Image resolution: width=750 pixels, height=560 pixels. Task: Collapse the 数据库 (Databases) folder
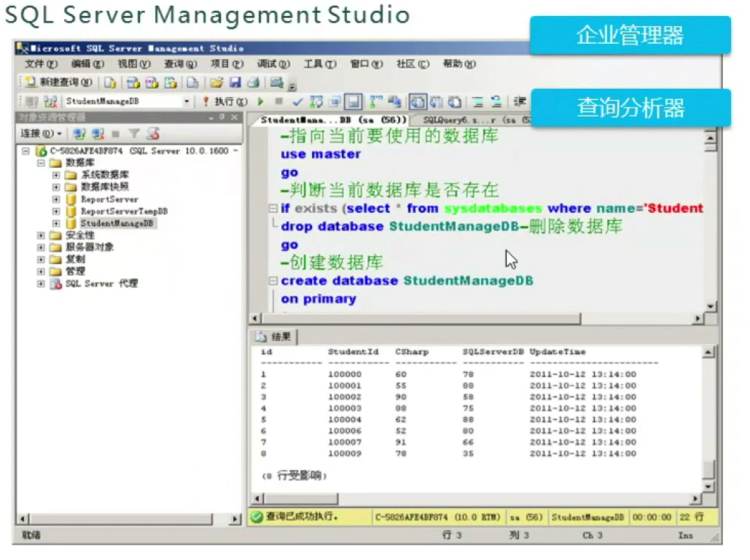click(41, 163)
